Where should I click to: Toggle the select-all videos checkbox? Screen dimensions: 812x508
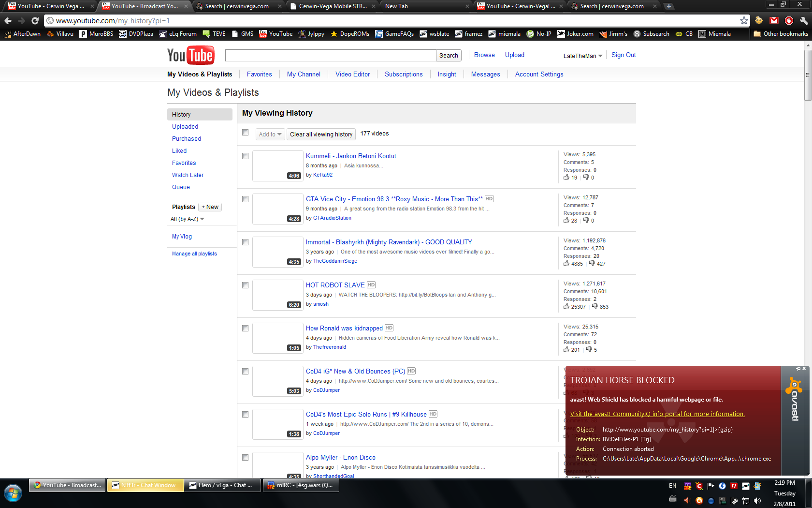point(246,133)
